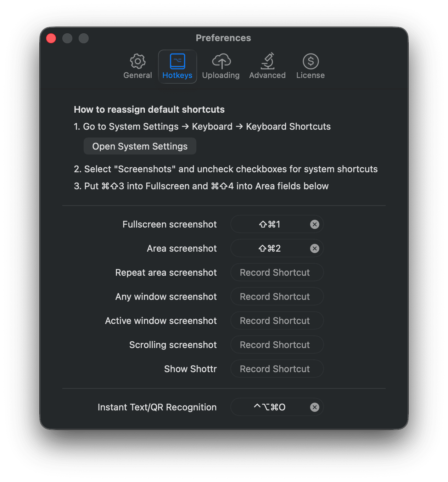This screenshot has height=482, width=448.
Task: Clear the Fullscreen screenshot shortcut
Action: (314, 224)
